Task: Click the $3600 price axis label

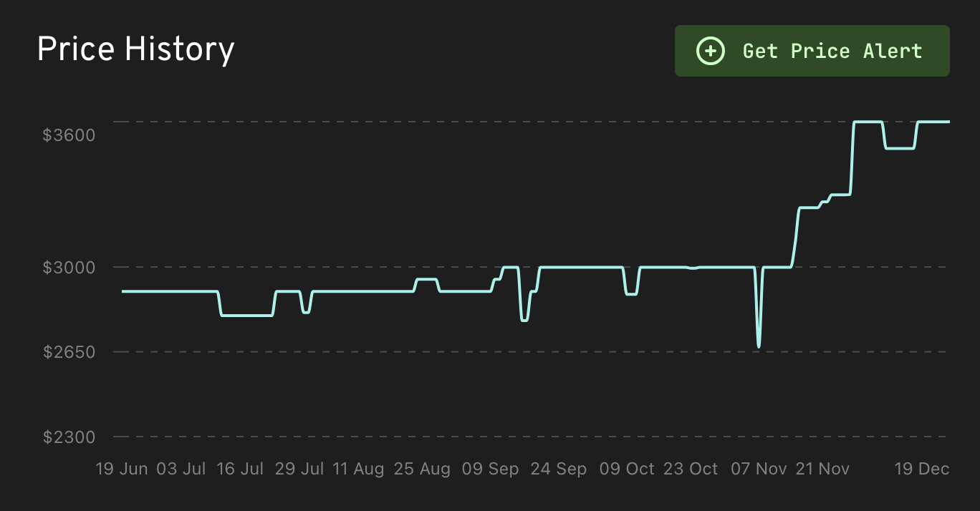Action: [x=69, y=135]
